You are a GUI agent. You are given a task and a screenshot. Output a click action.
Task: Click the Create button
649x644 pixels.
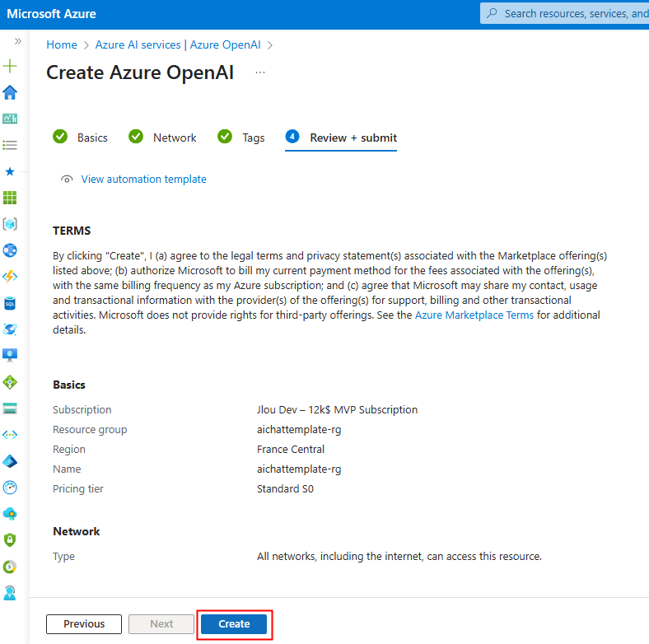(x=234, y=623)
